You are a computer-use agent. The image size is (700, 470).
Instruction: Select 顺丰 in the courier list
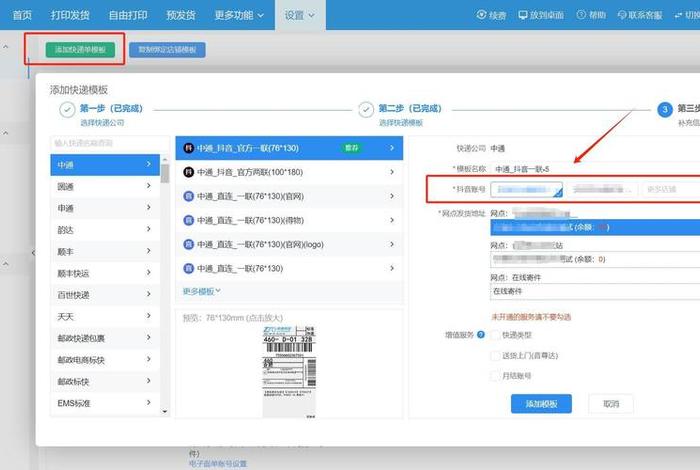[x=105, y=252]
